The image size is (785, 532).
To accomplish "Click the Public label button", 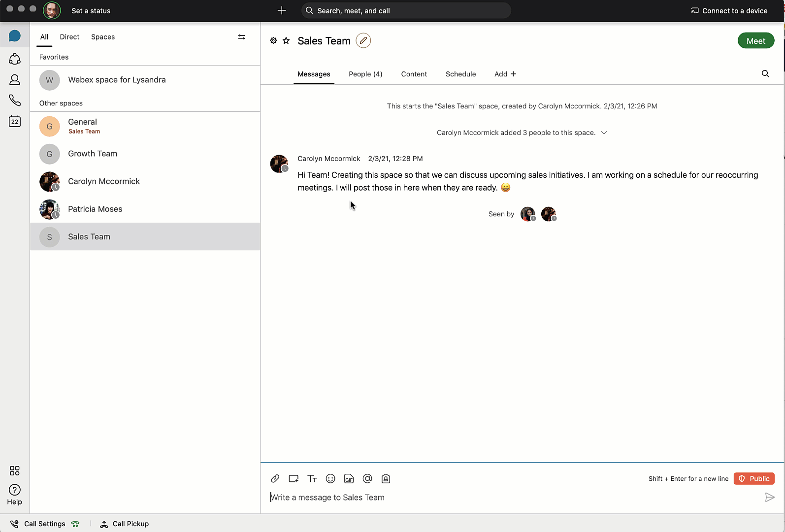I will [x=754, y=479].
